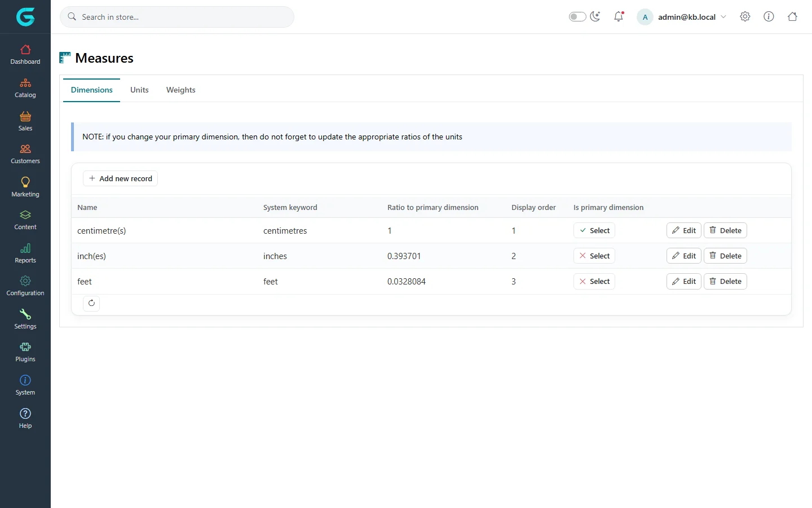Delete the inch(es) dimension
Viewport: 812px width, 508px height.
click(x=725, y=256)
